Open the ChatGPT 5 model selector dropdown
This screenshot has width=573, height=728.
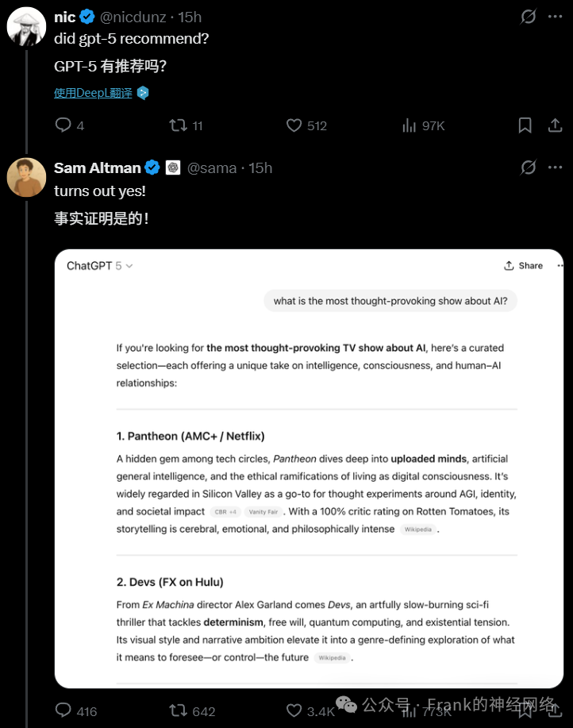99,267
